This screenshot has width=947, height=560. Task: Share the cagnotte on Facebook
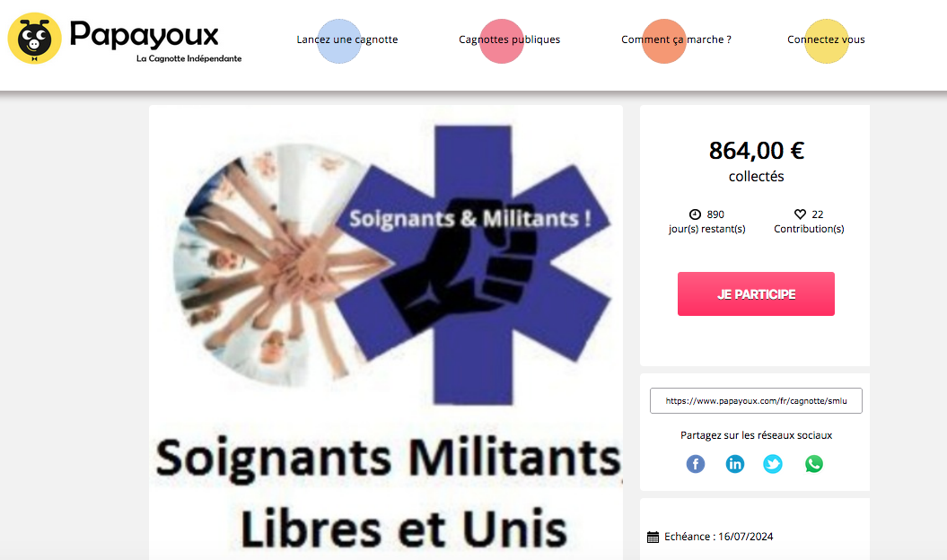coord(695,464)
